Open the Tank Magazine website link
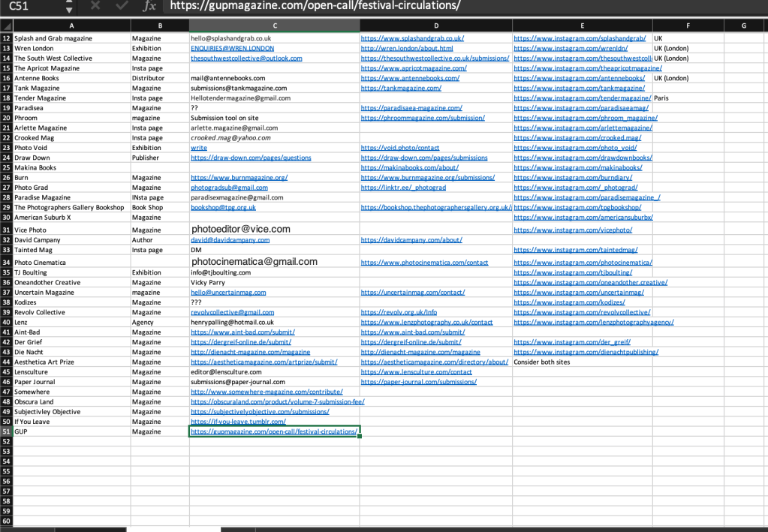The height and width of the screenshot is (532, 768). point(401,88)
